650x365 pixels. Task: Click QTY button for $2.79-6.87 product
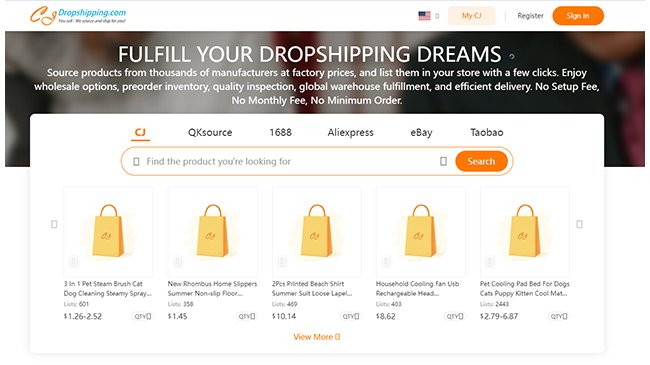(x=559, y=316)
